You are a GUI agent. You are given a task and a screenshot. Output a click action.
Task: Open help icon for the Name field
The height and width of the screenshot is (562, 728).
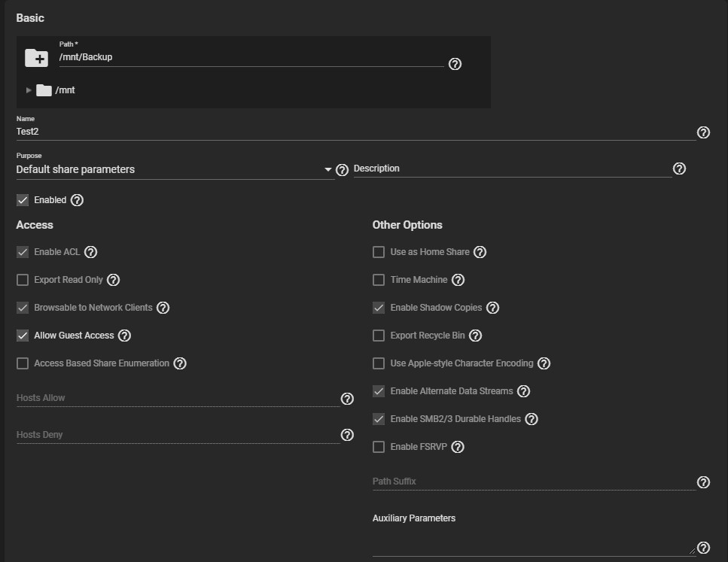703,132
